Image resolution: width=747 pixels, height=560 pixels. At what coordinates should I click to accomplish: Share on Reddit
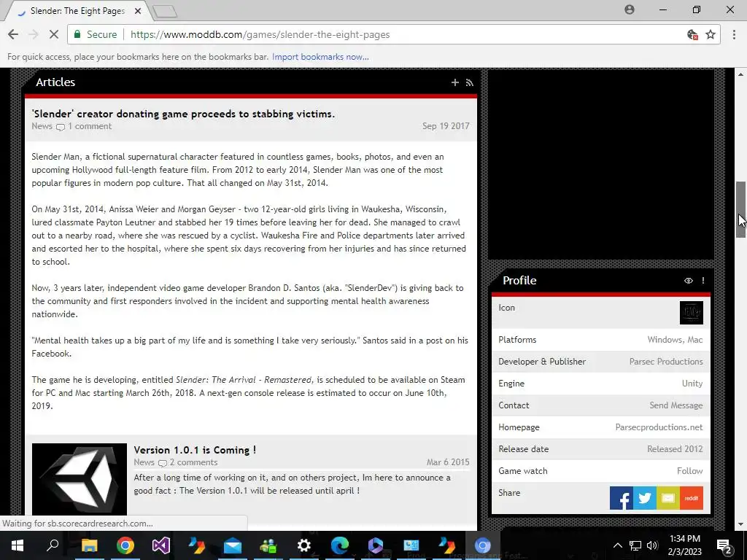point(692,498)
